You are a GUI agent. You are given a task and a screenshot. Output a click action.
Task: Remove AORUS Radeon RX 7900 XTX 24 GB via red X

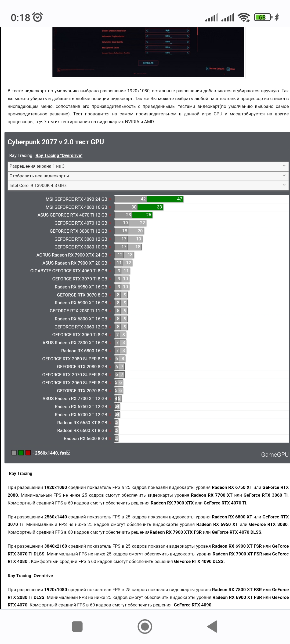point(110,255)
